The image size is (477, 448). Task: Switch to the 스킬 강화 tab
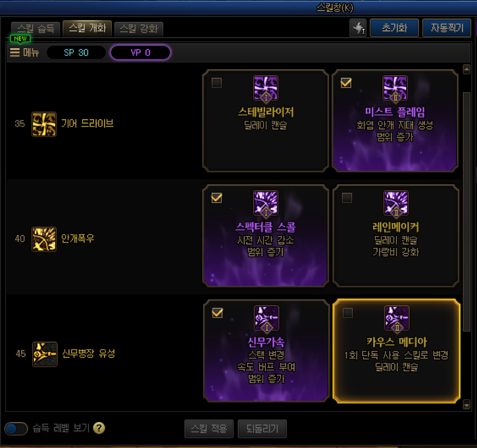(139, 29)
